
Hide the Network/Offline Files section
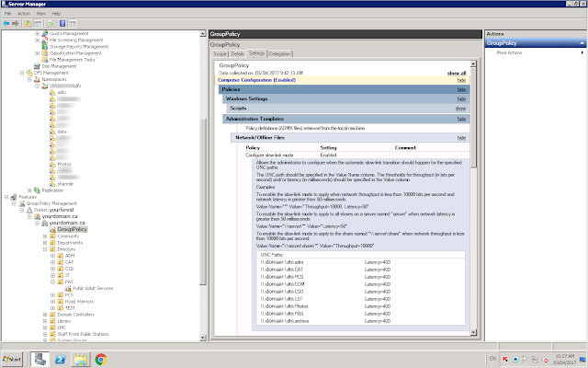[461, 138]
